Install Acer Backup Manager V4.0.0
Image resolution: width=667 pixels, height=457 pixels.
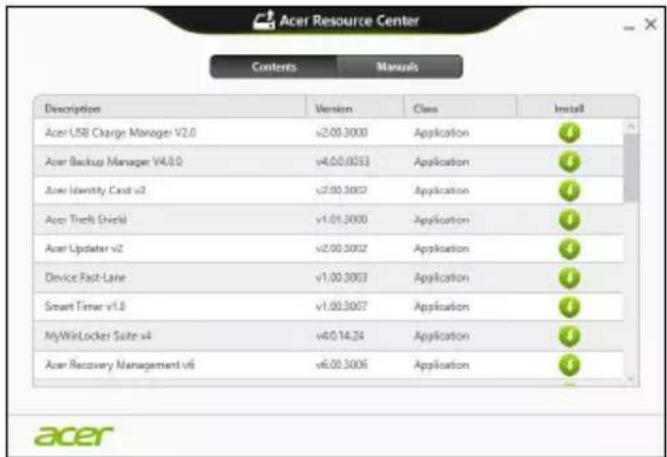569,162
